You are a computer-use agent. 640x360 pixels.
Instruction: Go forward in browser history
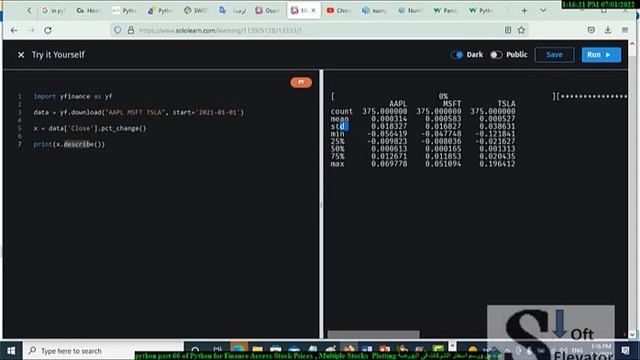[x=31, y=30]
